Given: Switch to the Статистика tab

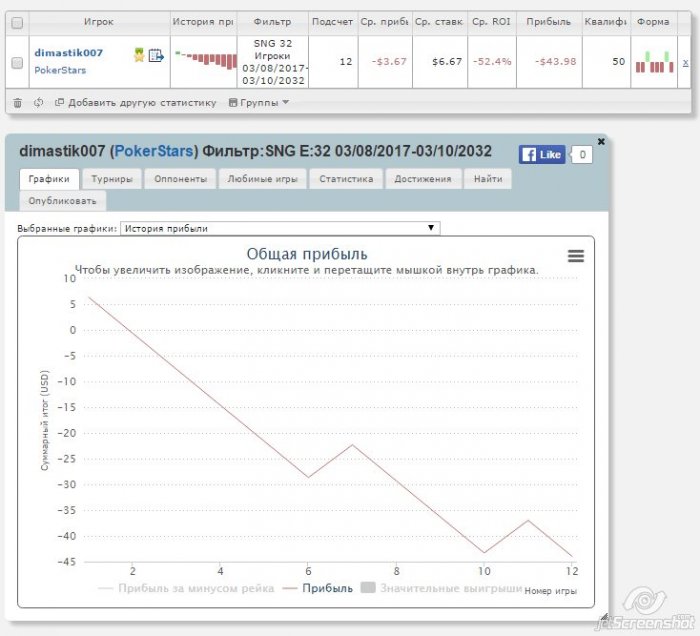Looking at the screenshot, I should click(x=346, y=179).
